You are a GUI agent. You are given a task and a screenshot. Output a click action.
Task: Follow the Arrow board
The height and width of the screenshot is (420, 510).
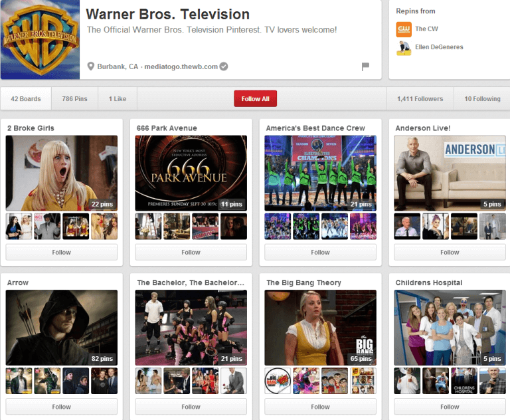tap(61, 407)
